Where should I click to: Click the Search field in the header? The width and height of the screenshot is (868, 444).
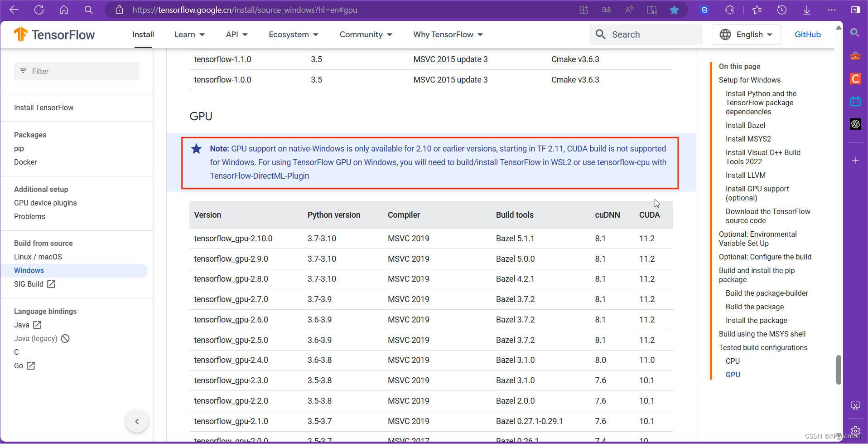(x=646, y=34)
